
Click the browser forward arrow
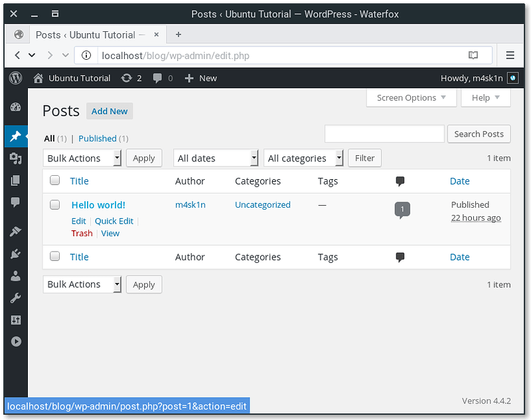point(50,55)
